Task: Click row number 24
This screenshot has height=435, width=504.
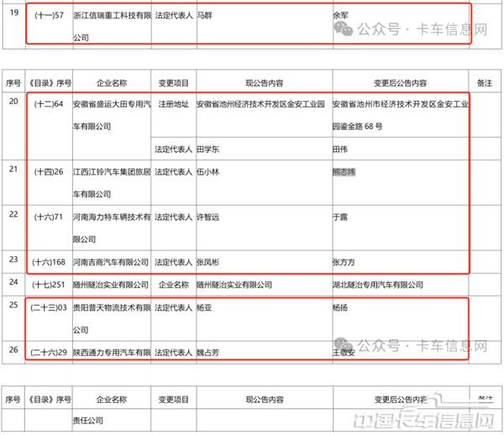Action: pos(13,282)
